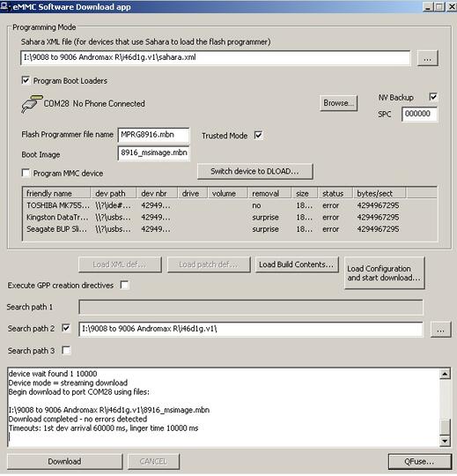Click the removal column header
Viewport: 457px width, 476px height.
269,193
